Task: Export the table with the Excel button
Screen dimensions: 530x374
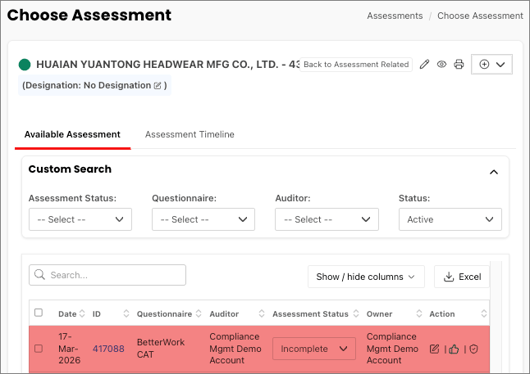Action: (x=462, y=277)
